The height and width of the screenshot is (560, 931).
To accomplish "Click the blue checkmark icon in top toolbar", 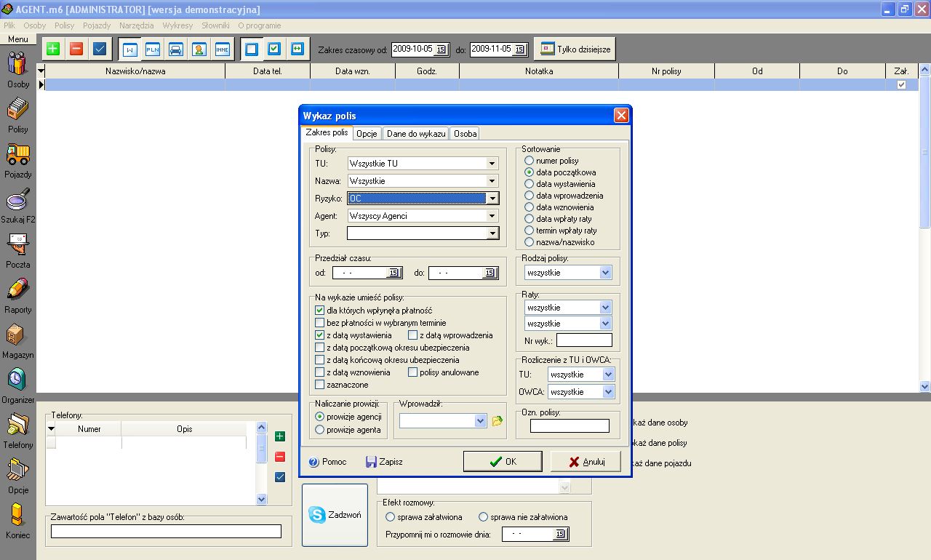I will 100,49.
